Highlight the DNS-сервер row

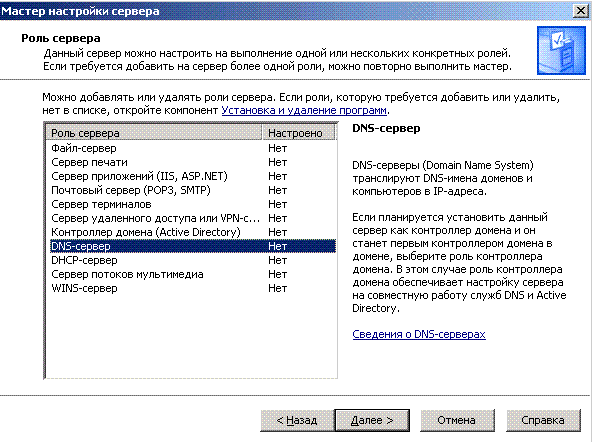[193, 246]
